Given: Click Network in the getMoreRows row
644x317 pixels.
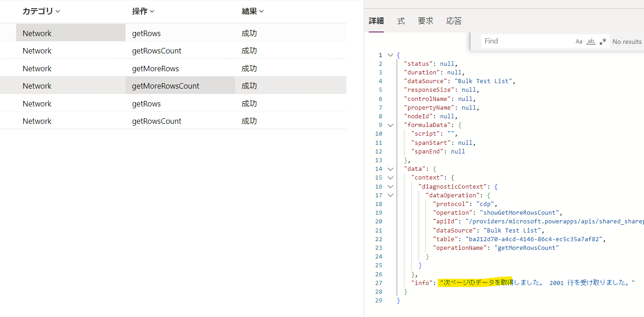Looking at the screenshot, I should point(37,69).
